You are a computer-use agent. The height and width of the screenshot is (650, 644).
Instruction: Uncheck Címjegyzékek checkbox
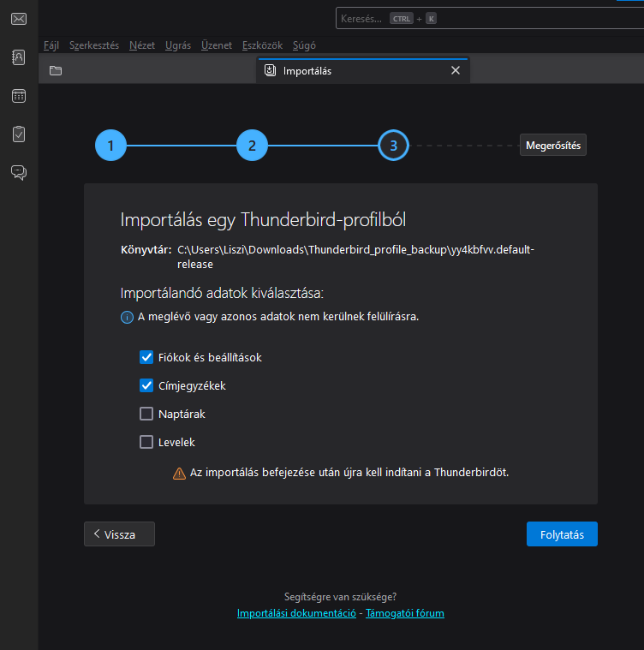[x=146, y=385]
